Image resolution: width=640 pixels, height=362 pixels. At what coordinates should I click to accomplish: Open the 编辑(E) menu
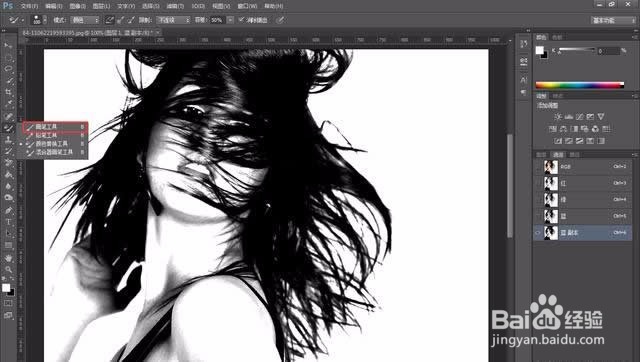point(53,6)
